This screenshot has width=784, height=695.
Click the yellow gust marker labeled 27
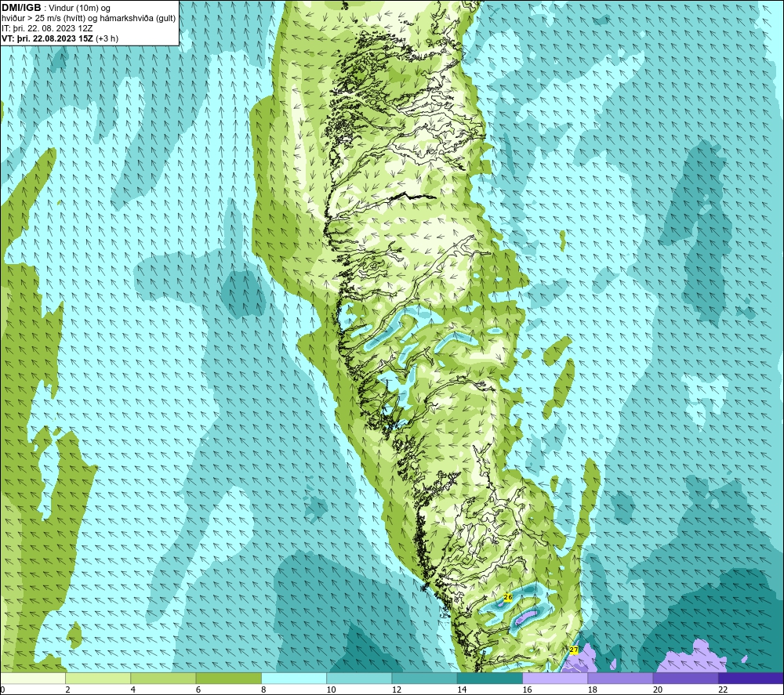[x=574, y=650]
